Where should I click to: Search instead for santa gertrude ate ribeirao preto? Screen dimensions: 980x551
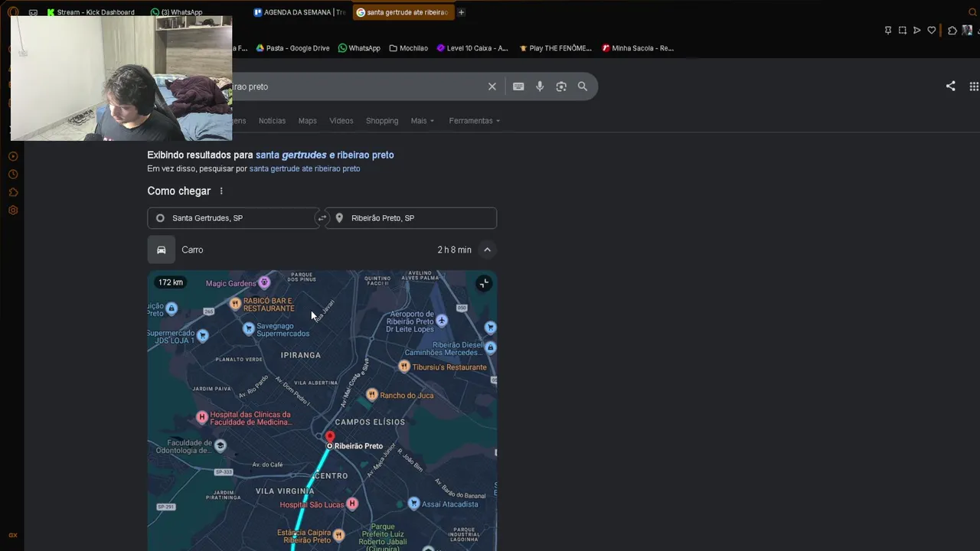coord(305,168)
